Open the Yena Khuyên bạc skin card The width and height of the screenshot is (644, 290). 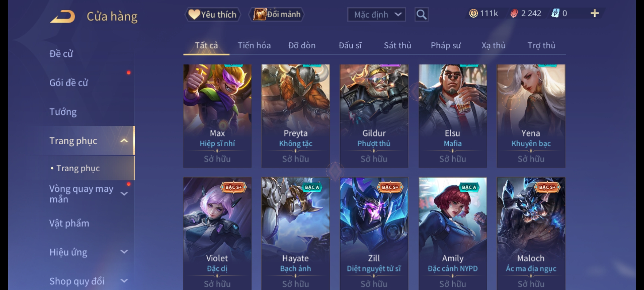(531, 116)
